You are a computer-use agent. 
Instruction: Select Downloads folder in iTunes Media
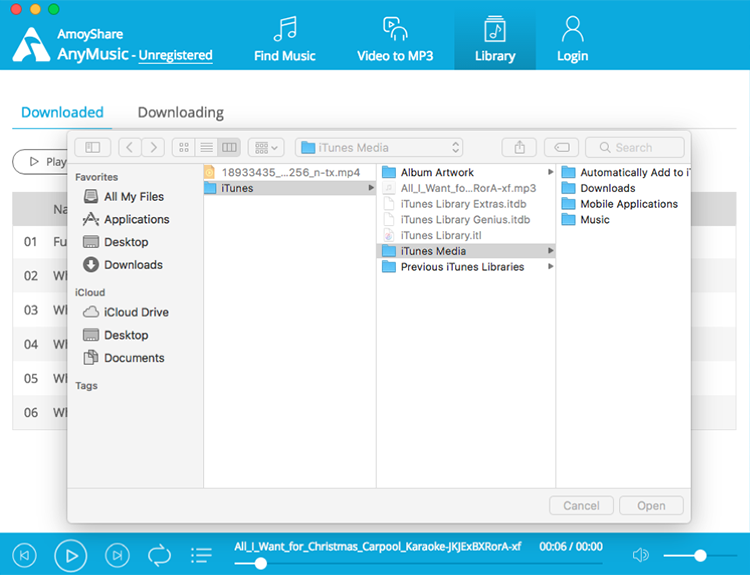623,188
